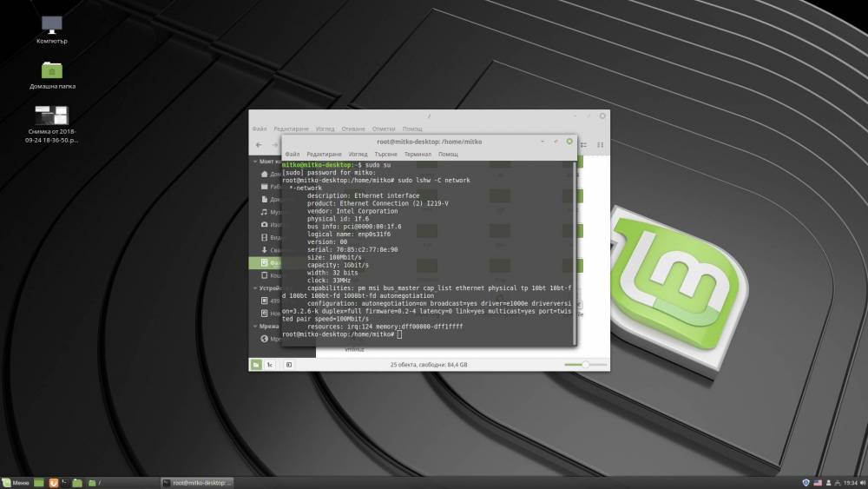Screen dimensions: 868x489
Task: Open terminal Файл menu
Action: coord(293,155)
